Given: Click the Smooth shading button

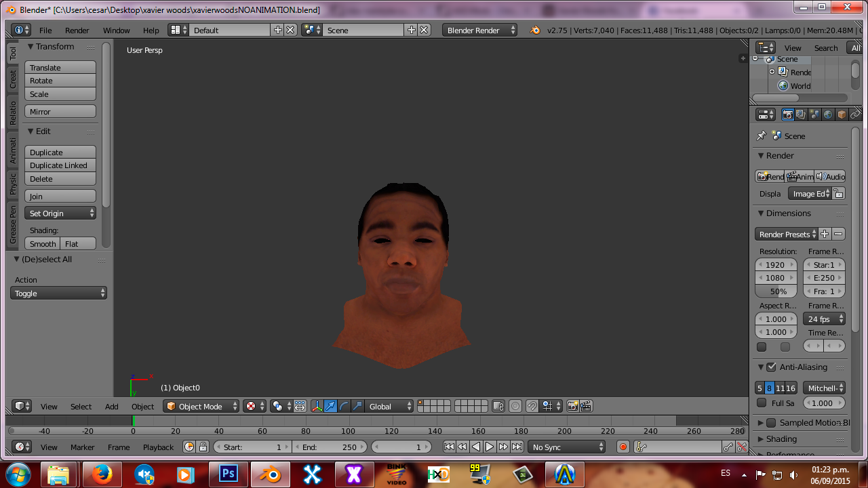Looking at the screenshot, I should pos(42,243).
